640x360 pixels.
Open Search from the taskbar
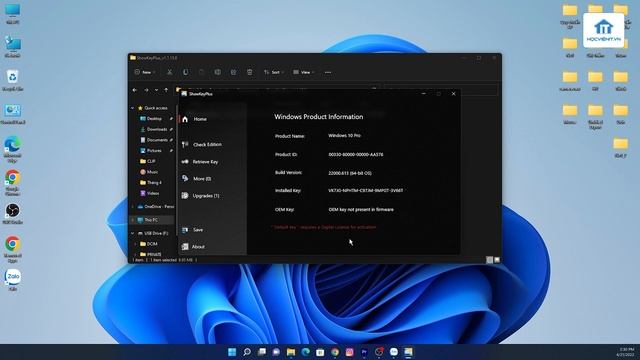[247, 352]
